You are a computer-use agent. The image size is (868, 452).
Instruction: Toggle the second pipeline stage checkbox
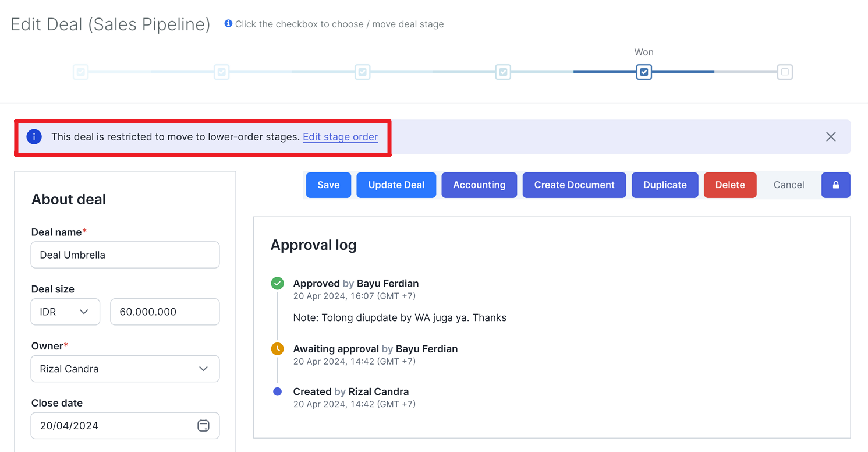tap(221, 72)
